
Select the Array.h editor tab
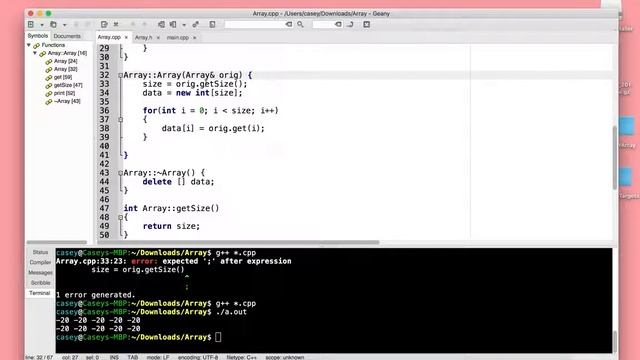[x=143, y=37]
